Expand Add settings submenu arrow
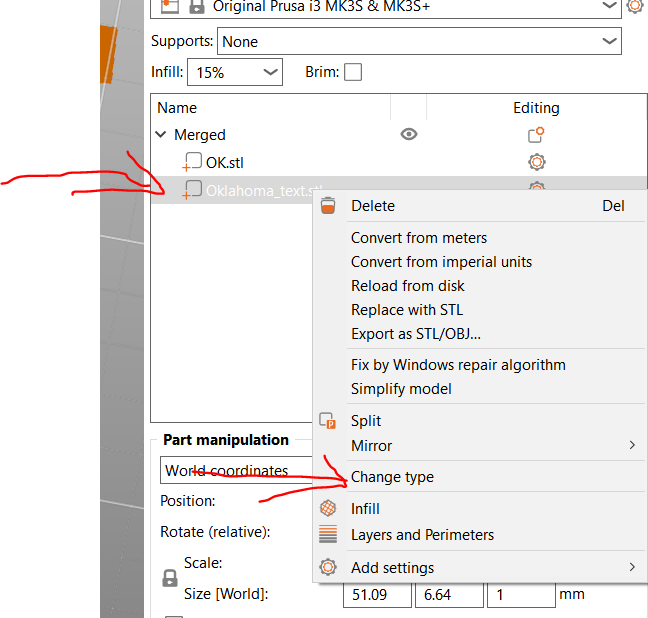This screenshot has width=648, height=618. coord(632,567)
